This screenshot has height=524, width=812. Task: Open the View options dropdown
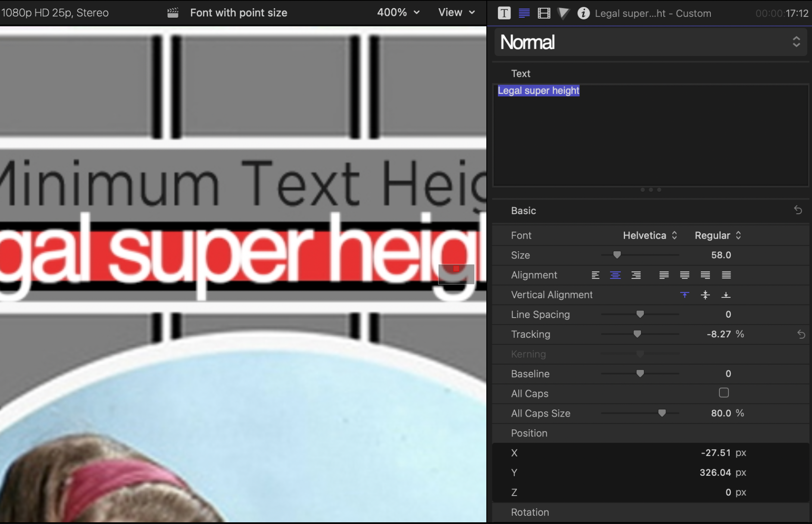pyautogui.click(x=457, y=12)
